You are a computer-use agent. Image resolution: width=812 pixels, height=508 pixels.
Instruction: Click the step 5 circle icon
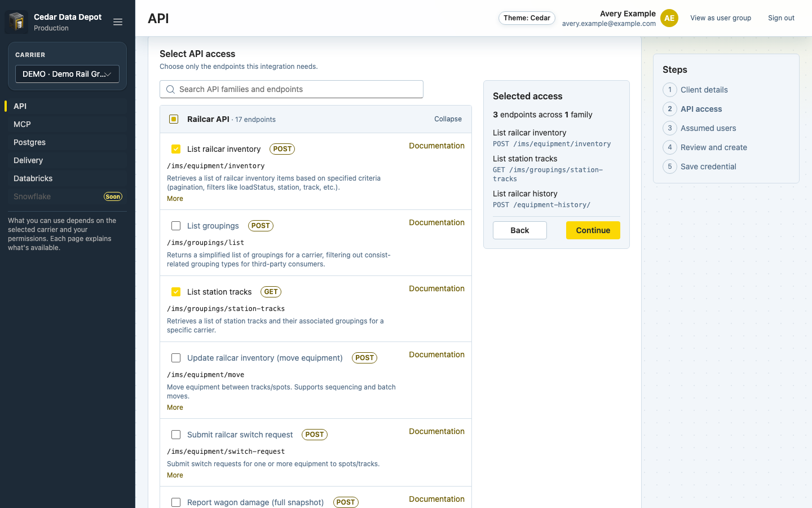pyautogui.click(x=670, y=167)
